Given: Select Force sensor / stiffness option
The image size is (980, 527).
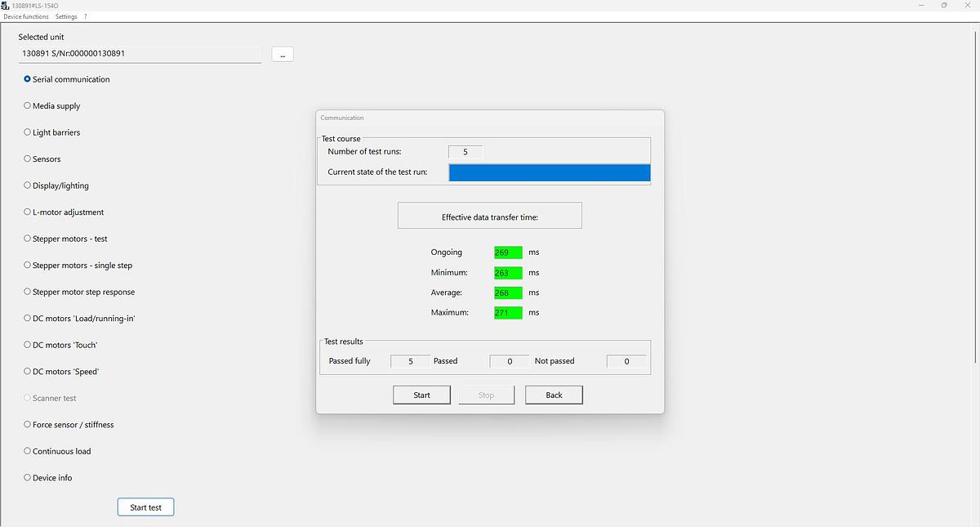Looking at the screenshot, I should pyautogui.click(x=28, y=424).
